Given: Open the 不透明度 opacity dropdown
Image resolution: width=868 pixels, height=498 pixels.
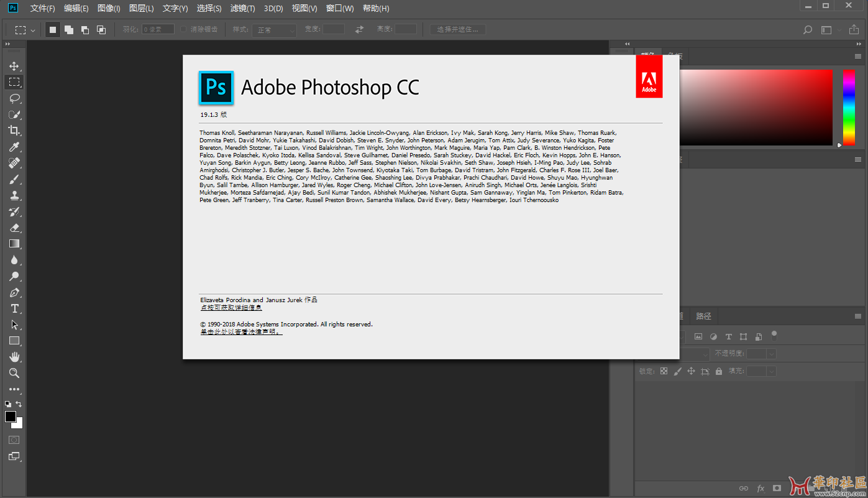Looking at the screenshot, I should [771, 354].
